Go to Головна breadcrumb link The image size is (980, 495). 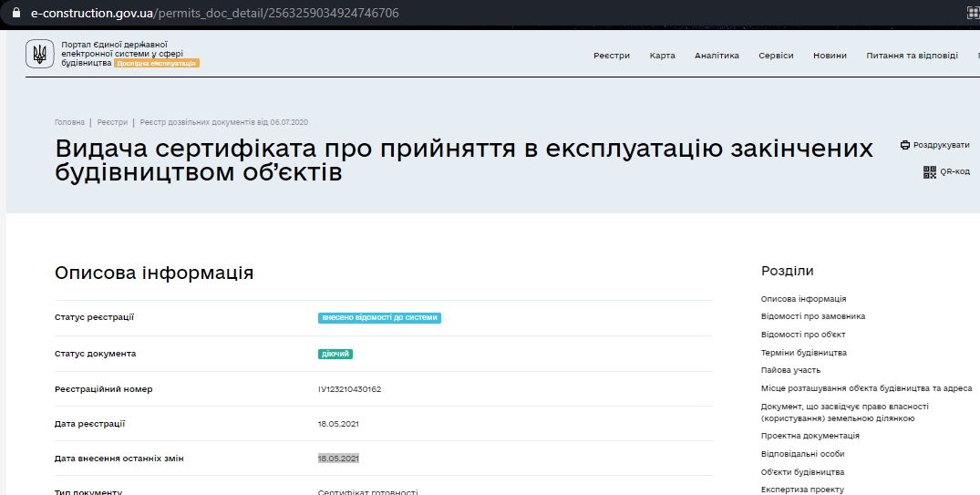pyautogui.click(x=69, y=122)
